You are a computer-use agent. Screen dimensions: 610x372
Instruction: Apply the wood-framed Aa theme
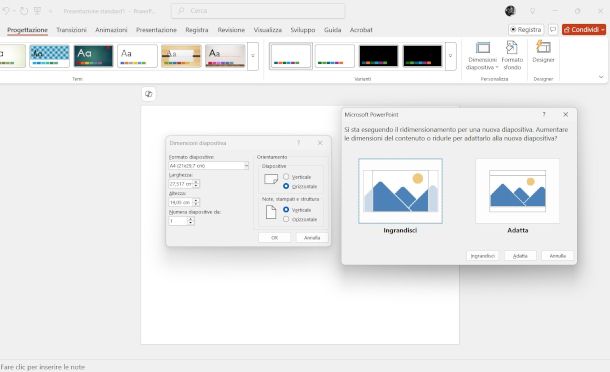[181, 56]
